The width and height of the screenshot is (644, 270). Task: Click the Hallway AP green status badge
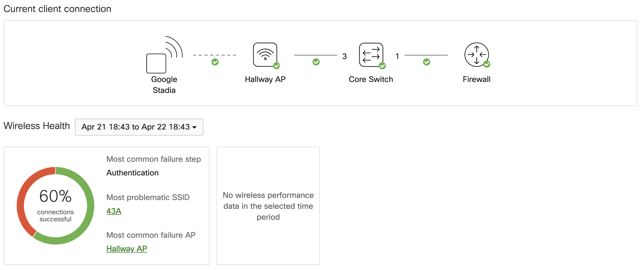277,66
